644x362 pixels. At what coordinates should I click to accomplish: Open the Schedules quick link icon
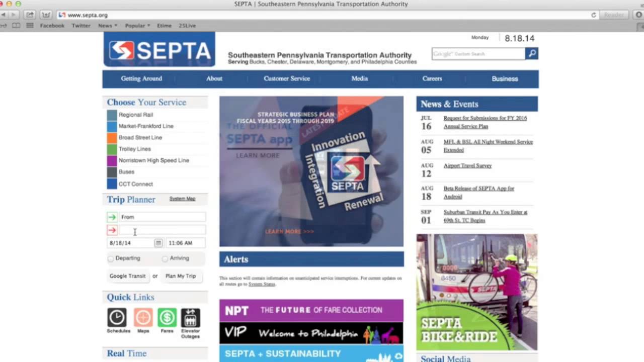pyautogui.click(x=117, y=318)
